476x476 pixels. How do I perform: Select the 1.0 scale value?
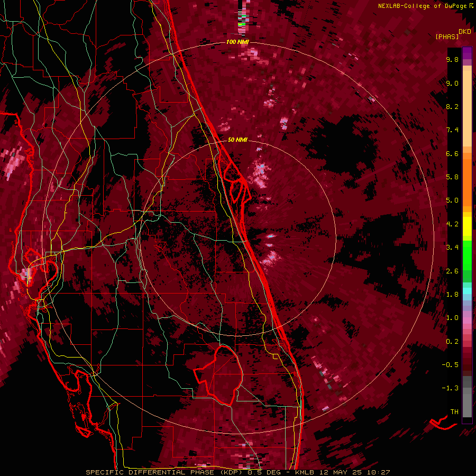click(452, 318)
